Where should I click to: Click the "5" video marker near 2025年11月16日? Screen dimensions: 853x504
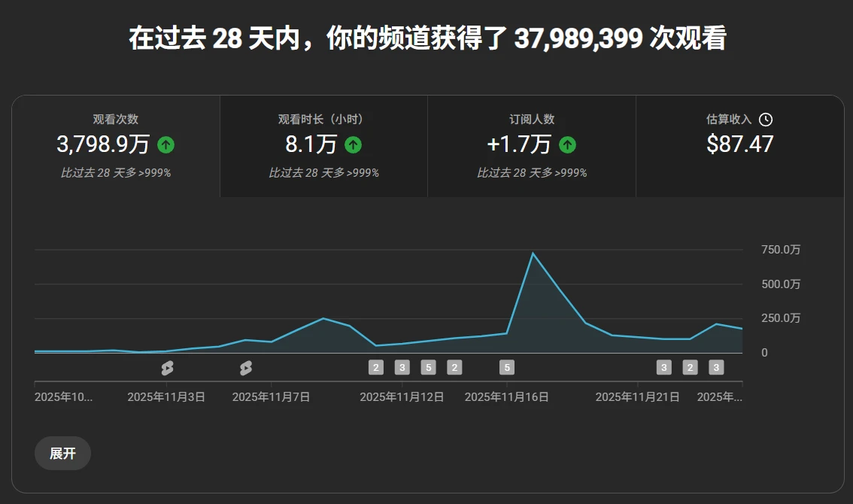pos(507,367)
